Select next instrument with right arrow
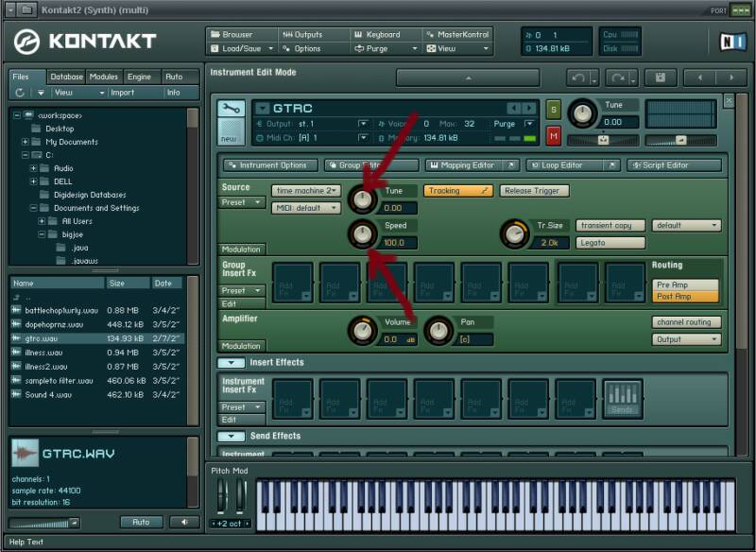This screenshot has width=756, height=552. tap(731, 78)
